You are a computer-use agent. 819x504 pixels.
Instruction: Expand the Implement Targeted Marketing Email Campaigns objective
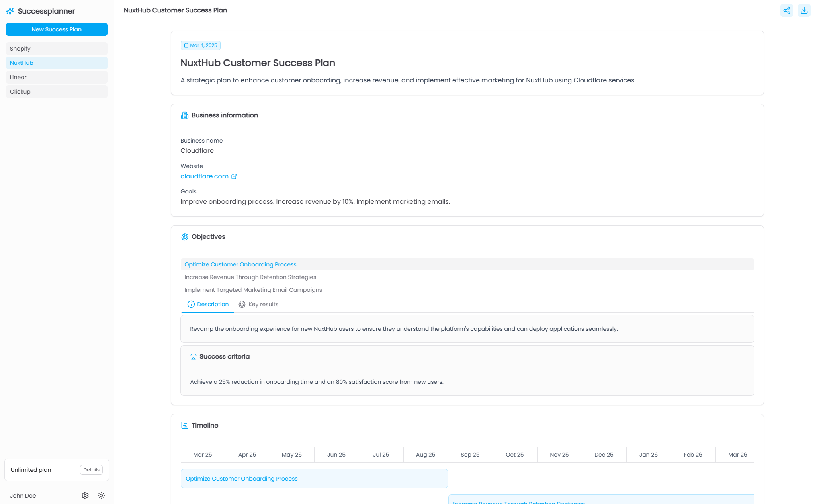pos(253,289)
